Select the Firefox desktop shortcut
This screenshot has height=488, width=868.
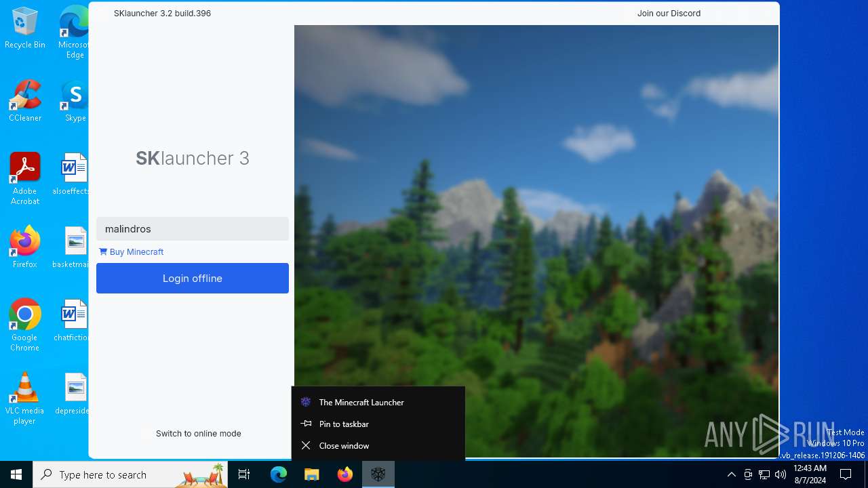[25, 247]
